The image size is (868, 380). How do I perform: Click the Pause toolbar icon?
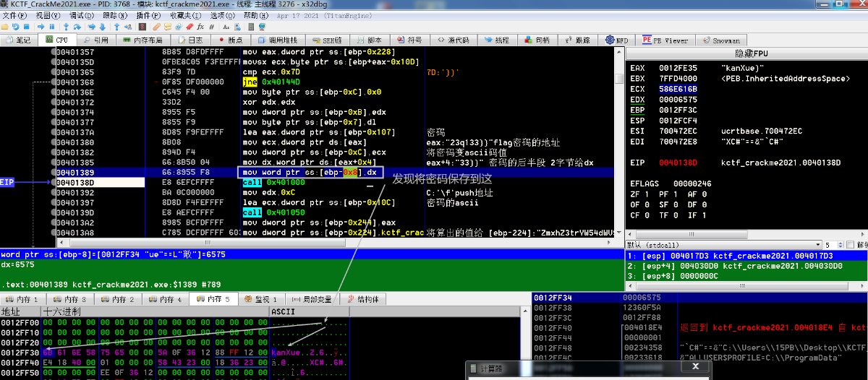click(52, 27)
